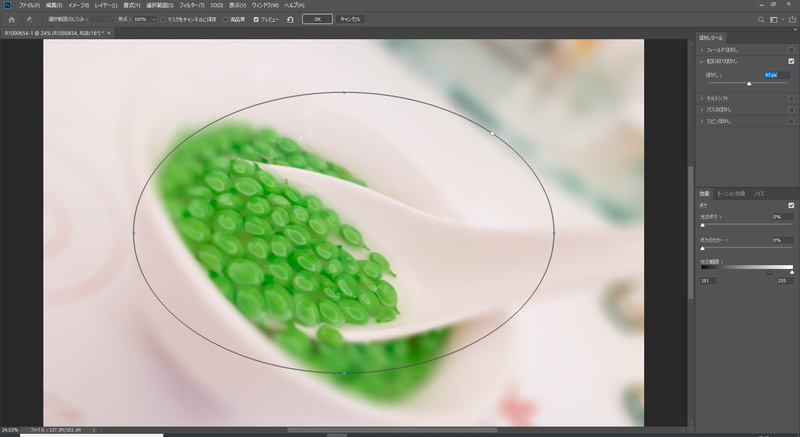Click the top ellipse handle of blur
Viewport: 800px width, 437px height.
click(344, 93)
